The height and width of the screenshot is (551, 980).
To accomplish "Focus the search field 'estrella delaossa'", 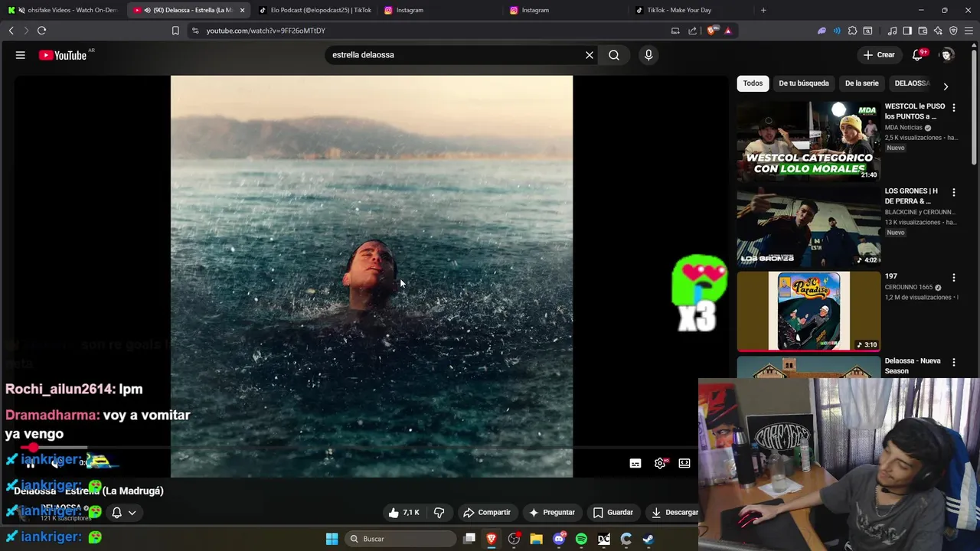I will point(456,55).
